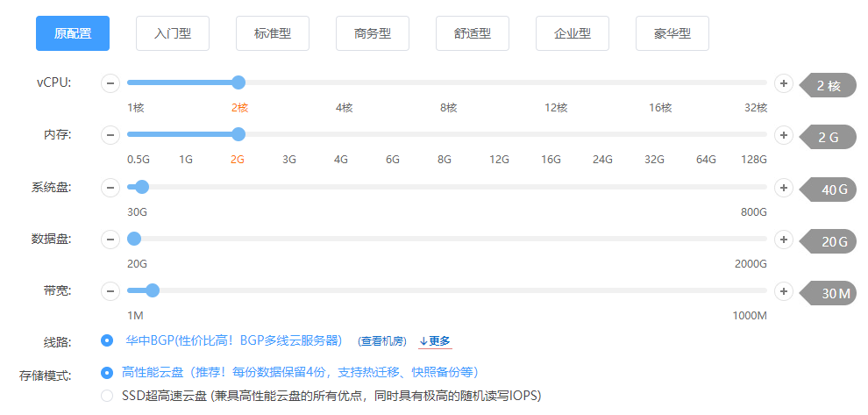Viewport: 868px width, 415px height.
Task: Select the 华中BGP line radio button
Action: tap(107, 340)
